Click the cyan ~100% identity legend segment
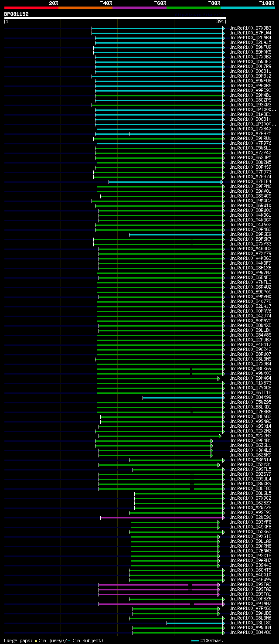 point(248,8)
